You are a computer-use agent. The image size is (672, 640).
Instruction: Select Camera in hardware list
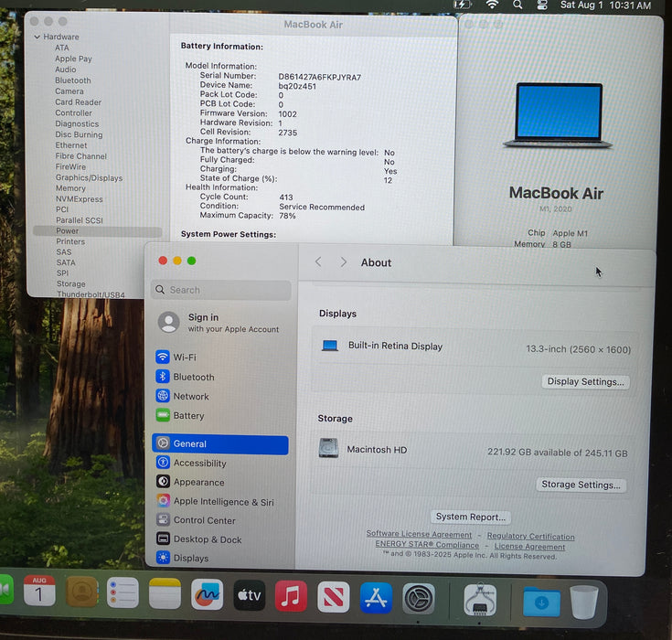69,91
